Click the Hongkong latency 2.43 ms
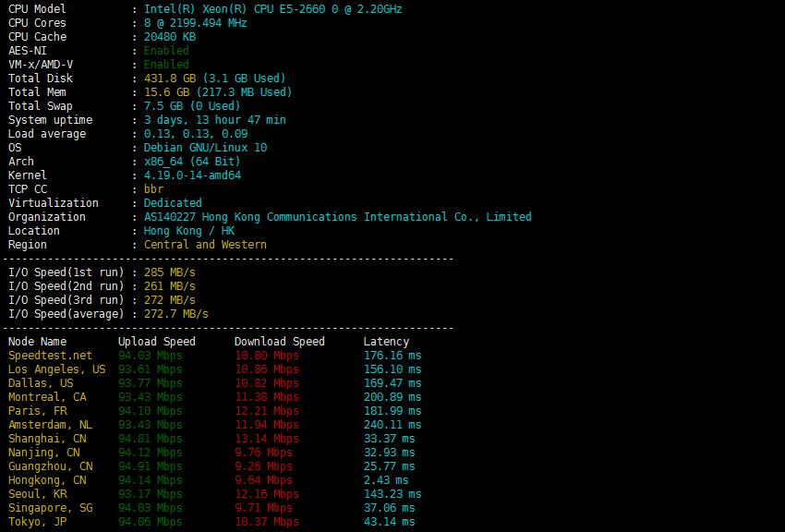785x532 pixels. point(386,480)
